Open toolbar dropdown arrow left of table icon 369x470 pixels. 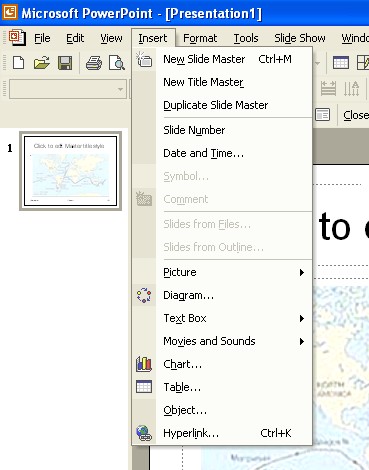tap(317, 63)
